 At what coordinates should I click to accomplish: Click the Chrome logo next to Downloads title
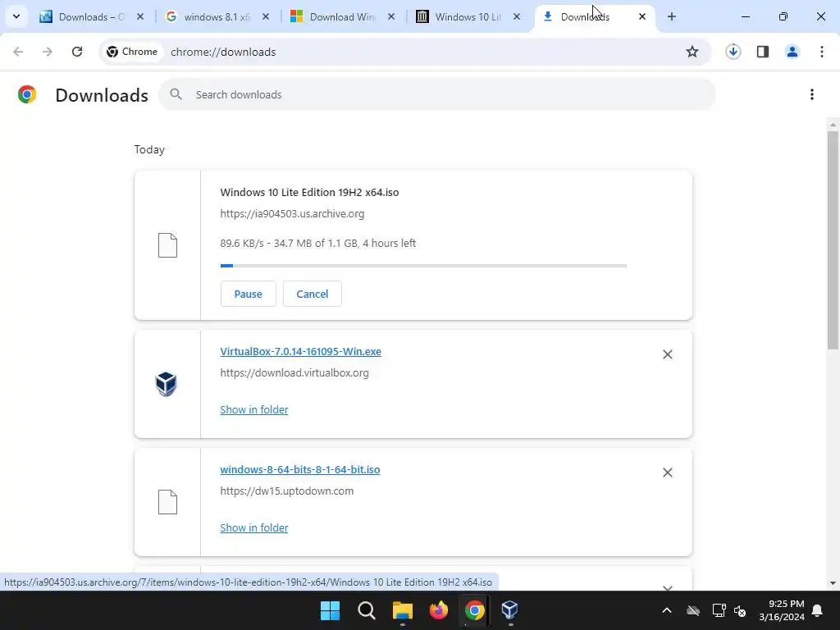(27, 95)
